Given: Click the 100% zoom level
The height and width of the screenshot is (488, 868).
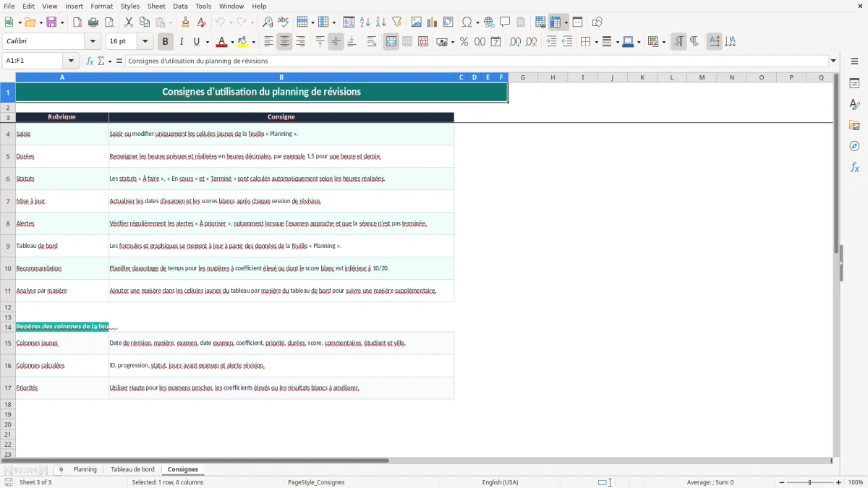Looking at the screenshot, I should point(856,482).
